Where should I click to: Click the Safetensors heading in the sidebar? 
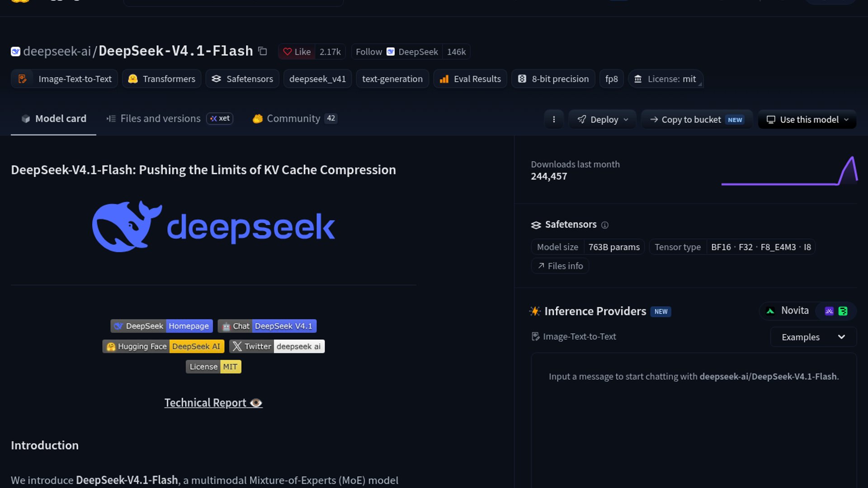pyautogui.click(x=571, y=225)
